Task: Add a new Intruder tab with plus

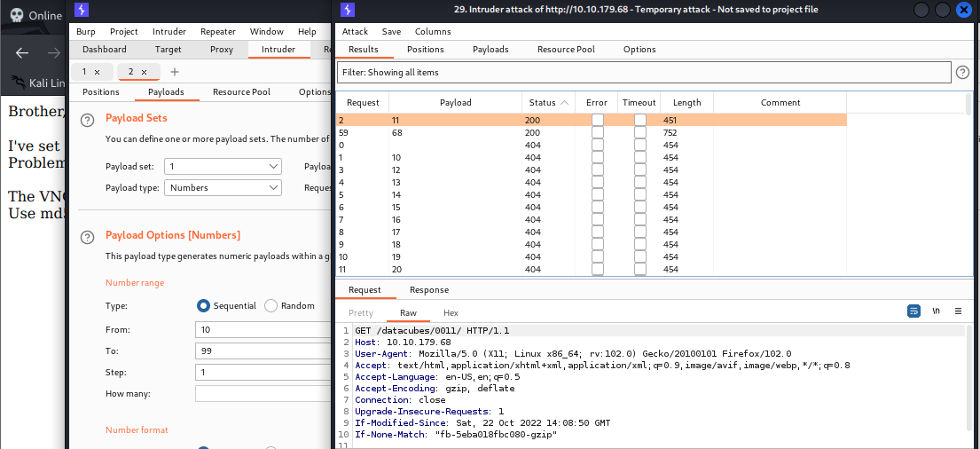Action: click(175, 72)
